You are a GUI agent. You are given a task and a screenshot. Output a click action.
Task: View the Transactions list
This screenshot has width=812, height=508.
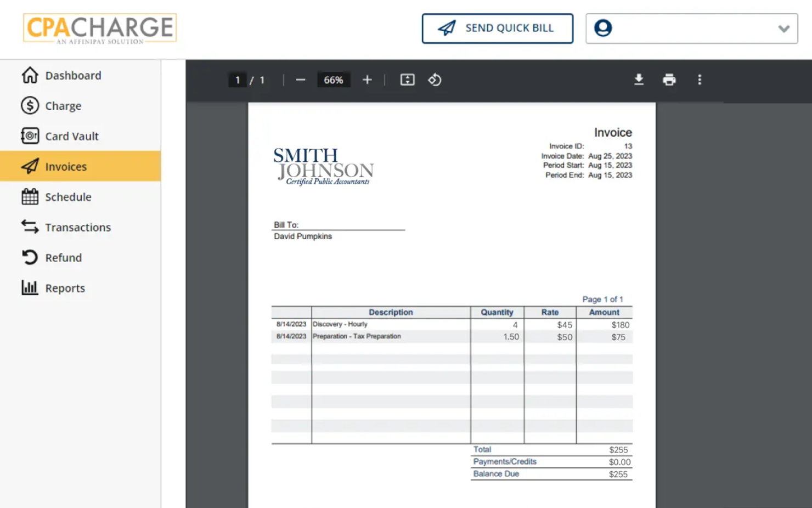click(x=77, y=227)
